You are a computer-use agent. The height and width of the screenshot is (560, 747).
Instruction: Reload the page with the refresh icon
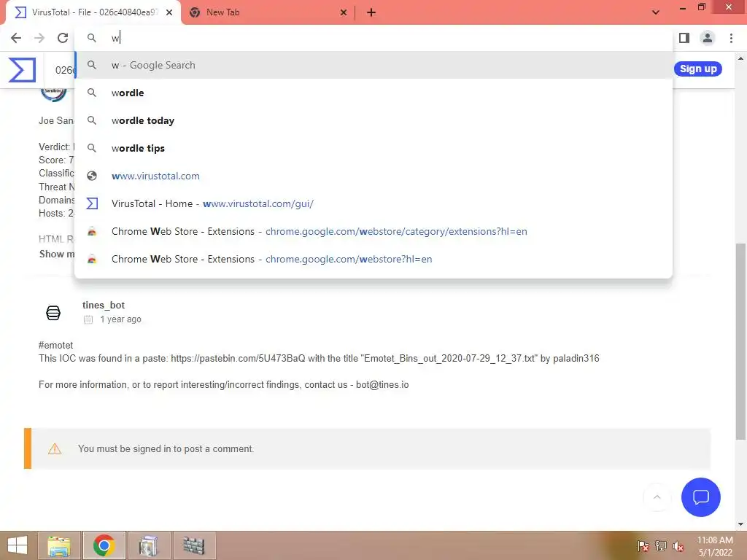coord(63,38)
